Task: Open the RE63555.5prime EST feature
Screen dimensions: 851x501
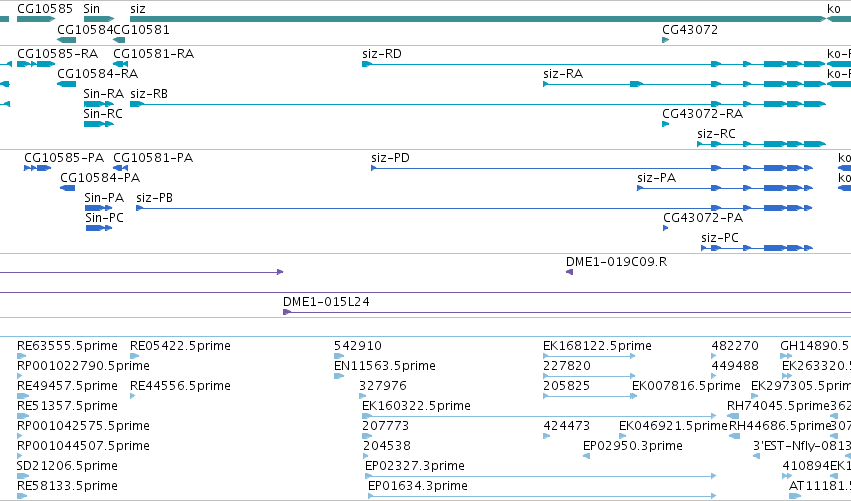Action: click(x=22, y=356)
